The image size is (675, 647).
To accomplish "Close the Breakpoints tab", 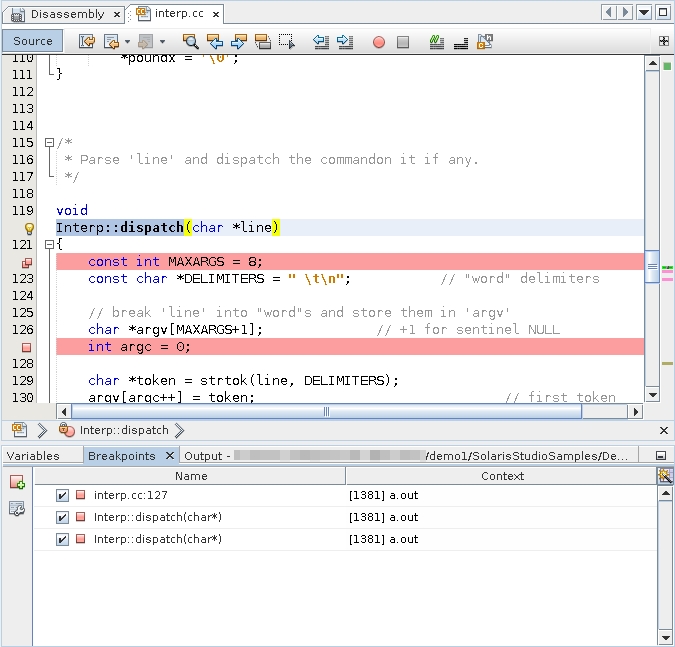I will (170, 455).
